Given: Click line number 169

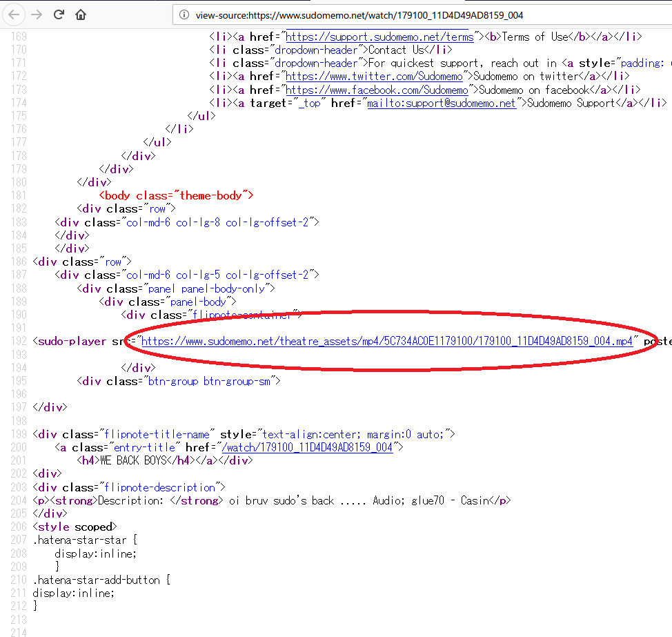Looking at the screenshot, I should tap(19, 37).
